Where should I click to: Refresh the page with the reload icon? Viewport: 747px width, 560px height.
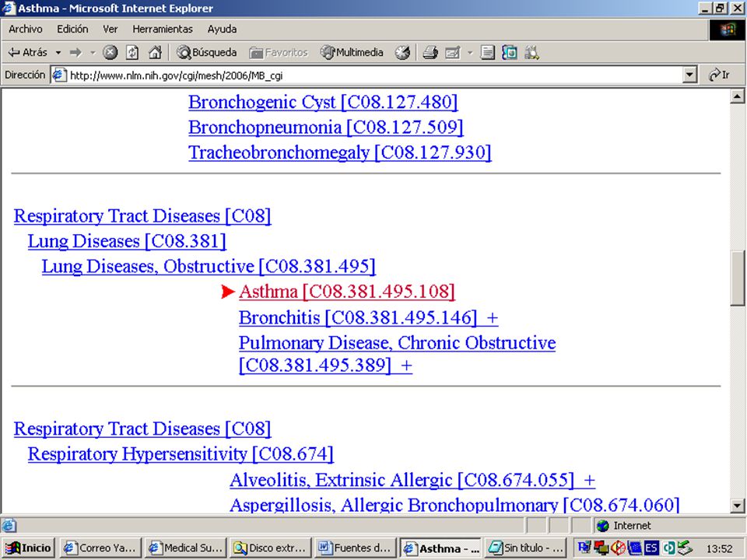click(x=132, y=52)
